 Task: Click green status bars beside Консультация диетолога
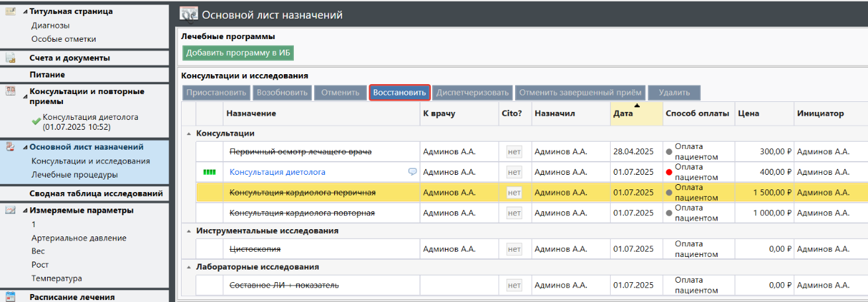point(210,172)
